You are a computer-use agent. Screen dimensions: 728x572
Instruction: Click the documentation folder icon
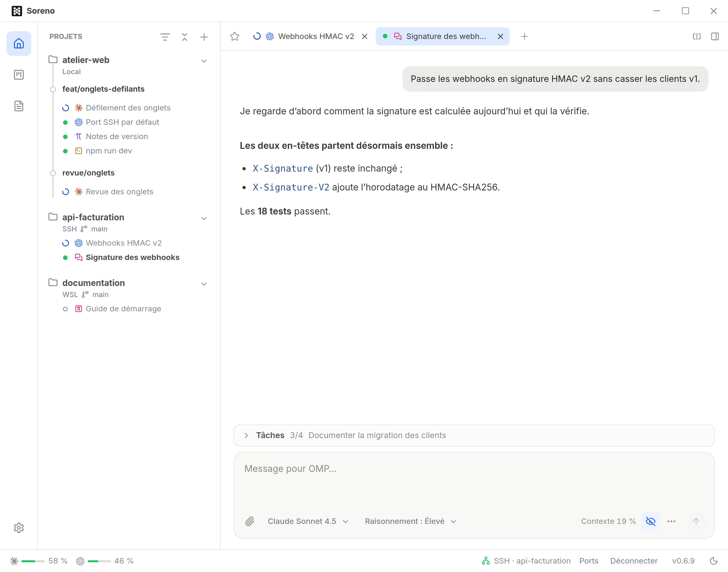click(x=53, y=282)
